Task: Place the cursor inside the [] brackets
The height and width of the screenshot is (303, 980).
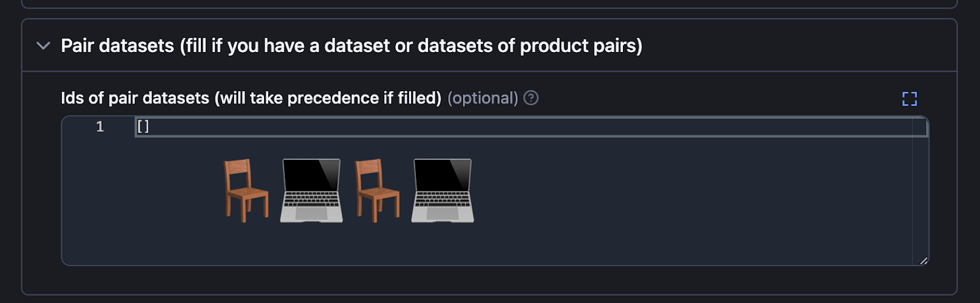Action: pyautogui.click(x=143, y=127)
